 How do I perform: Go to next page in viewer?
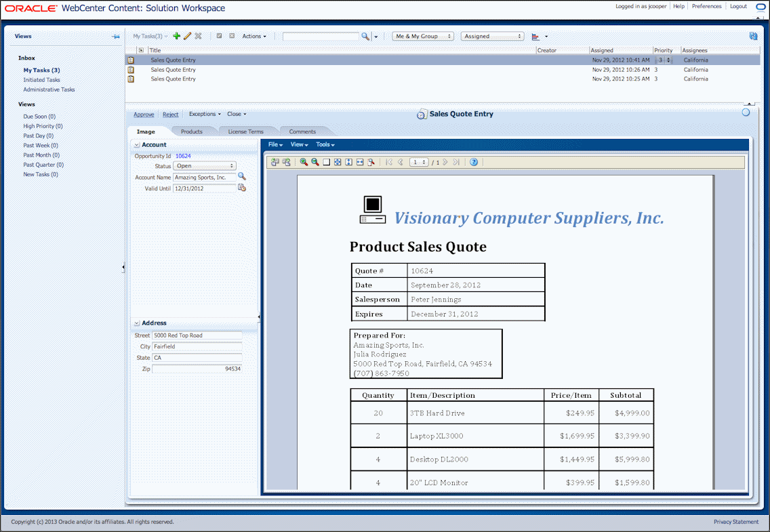coord(445,162)
